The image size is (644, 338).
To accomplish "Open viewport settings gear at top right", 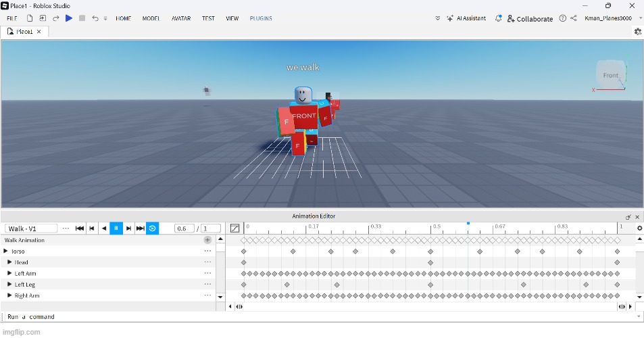I will (638, 32).
